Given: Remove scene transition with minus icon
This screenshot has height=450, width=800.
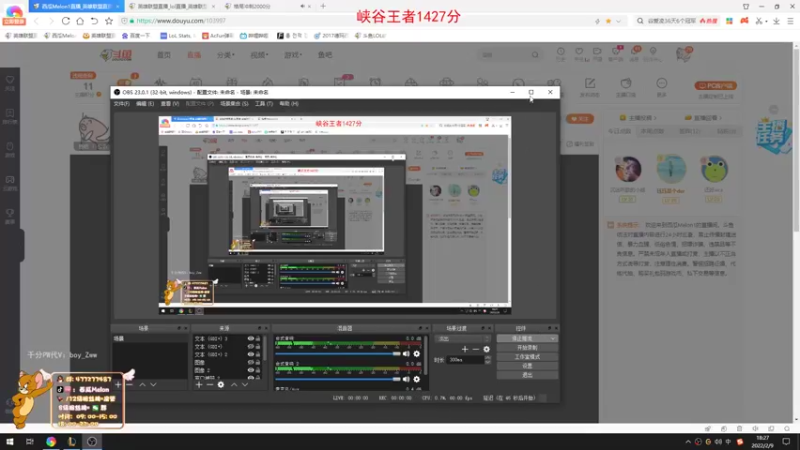Looking at the screenshot, I should coord(476,349).
